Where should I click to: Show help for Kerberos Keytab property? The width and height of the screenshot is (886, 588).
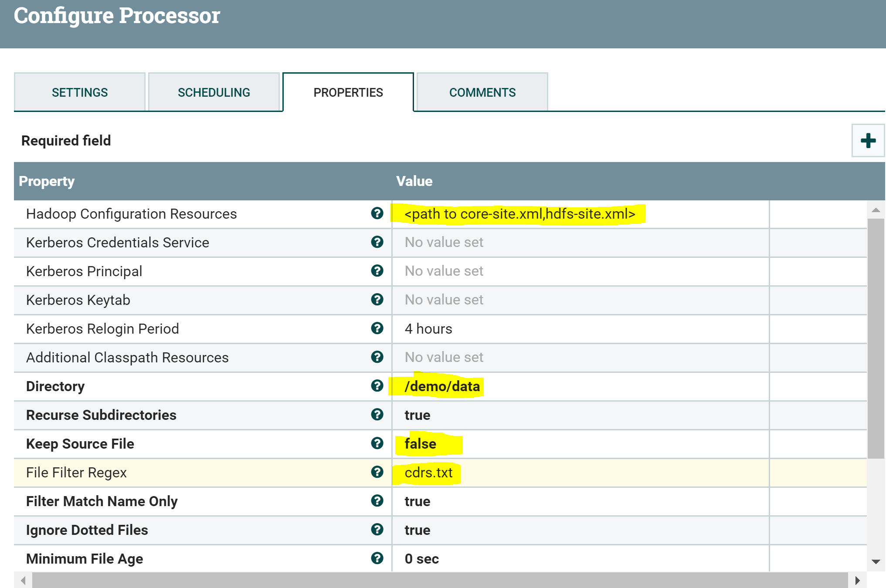tap(377, 300)
